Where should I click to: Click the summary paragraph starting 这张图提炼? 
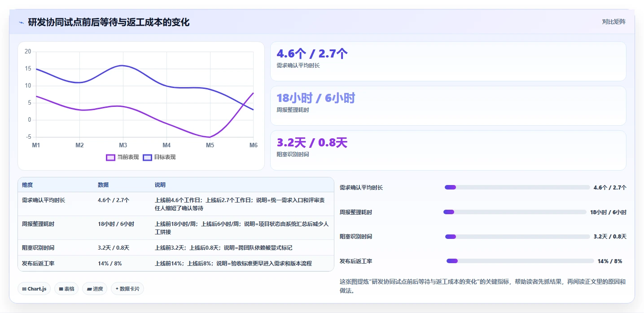(482, 286)
